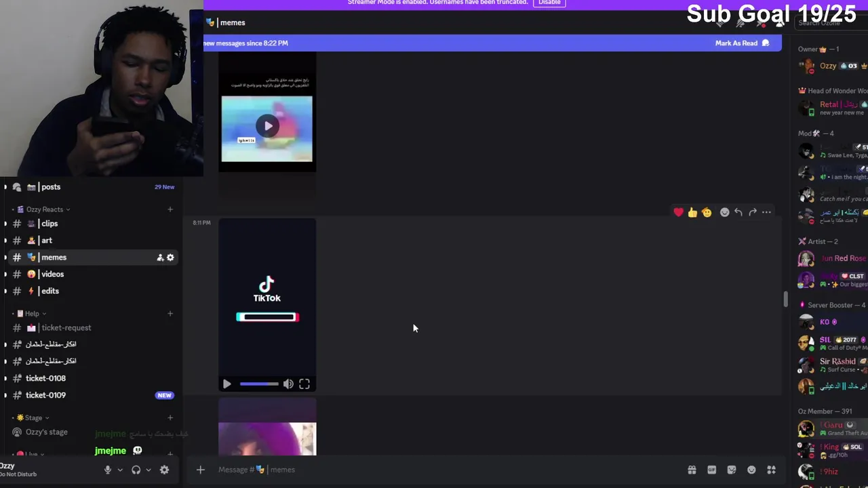Click the NEW badge on ticket-0109
The image size is (868, 488).
coord(164,395)
